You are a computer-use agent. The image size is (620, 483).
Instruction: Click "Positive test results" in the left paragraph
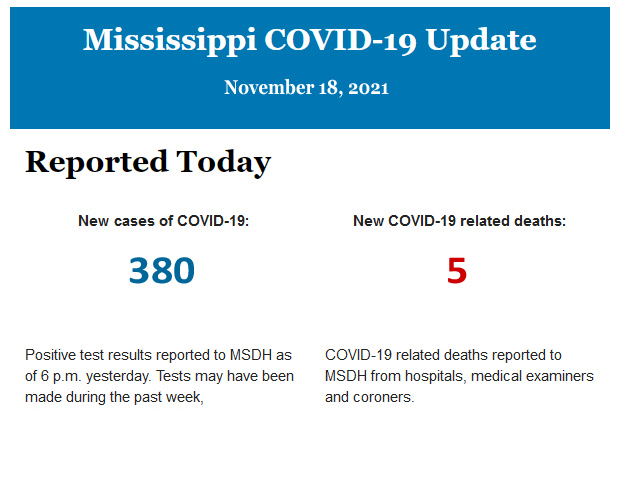pos(89,355)
